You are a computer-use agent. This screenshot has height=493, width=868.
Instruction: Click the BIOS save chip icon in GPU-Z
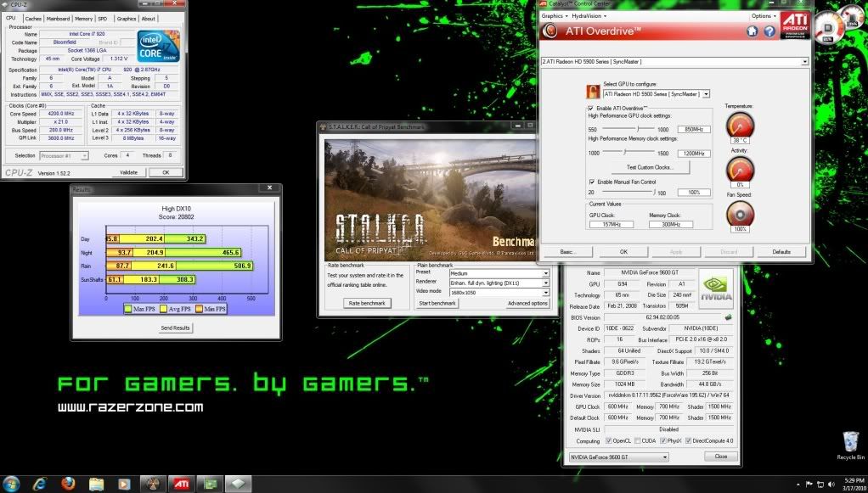click(x=729, y=317)
